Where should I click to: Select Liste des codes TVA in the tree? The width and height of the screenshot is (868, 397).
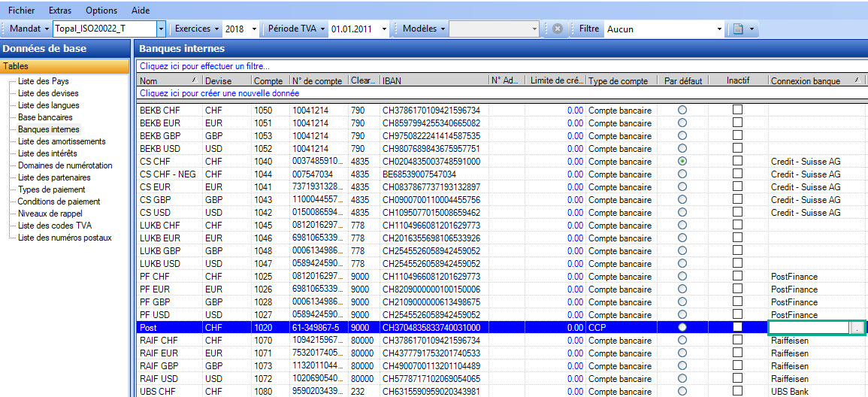[55, 226]
